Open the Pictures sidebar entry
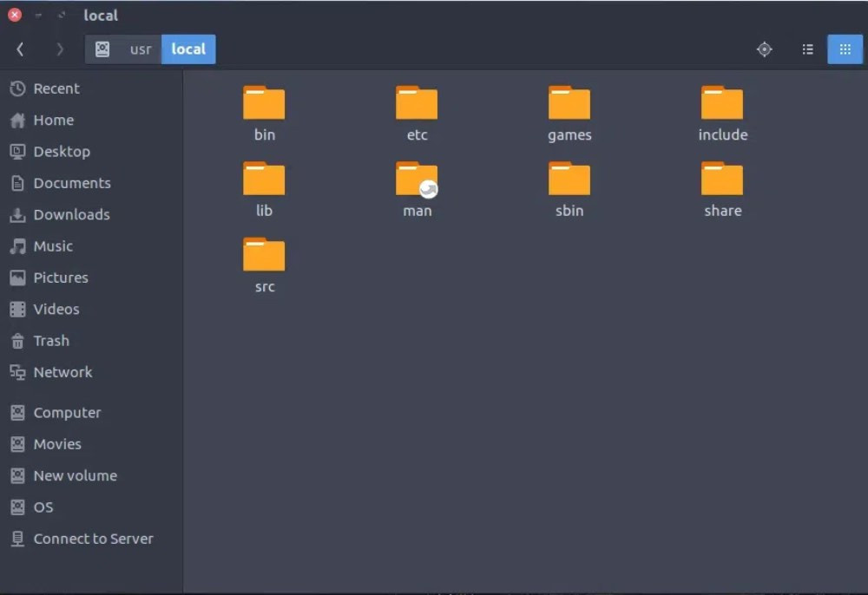868x595 pixels. (x=60, y=278)
